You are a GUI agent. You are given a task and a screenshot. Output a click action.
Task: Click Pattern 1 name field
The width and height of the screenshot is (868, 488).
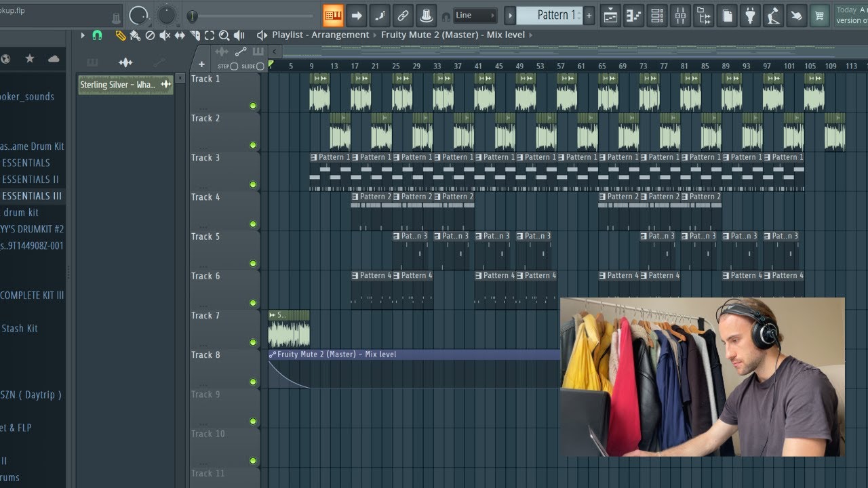[x=550, y=15]
